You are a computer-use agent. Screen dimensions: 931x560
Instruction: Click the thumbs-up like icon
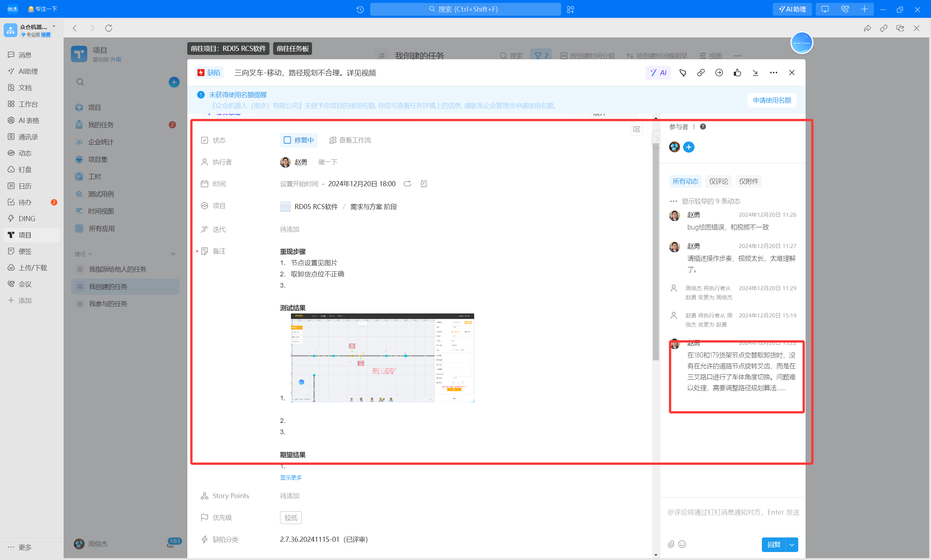click(x=737, y=73)
